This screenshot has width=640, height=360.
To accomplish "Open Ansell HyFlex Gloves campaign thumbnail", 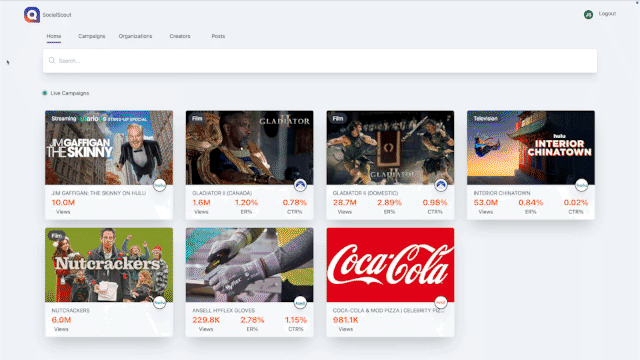I will pos(250,265).
